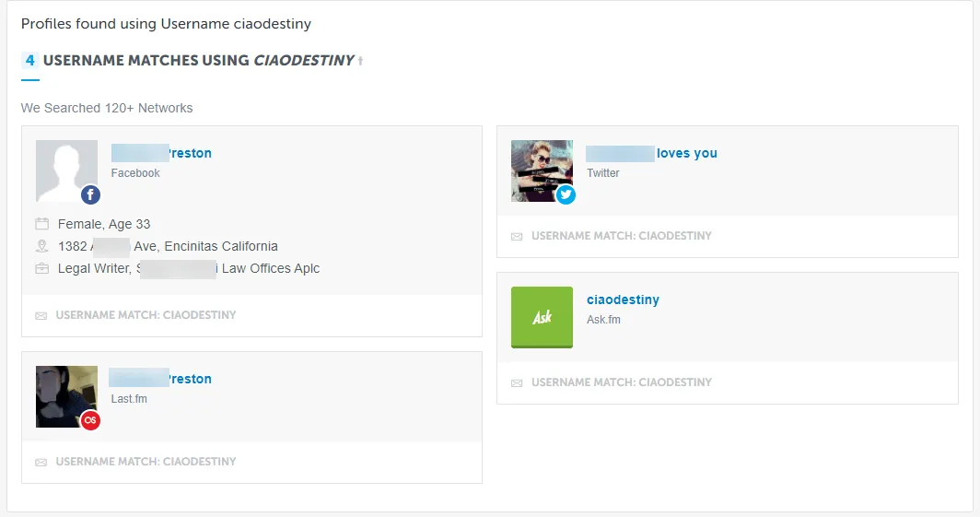Screen dimensions: 980x517
Task: Click the calendar icon beside Female, Age 33
Action: tap(41, 224)
